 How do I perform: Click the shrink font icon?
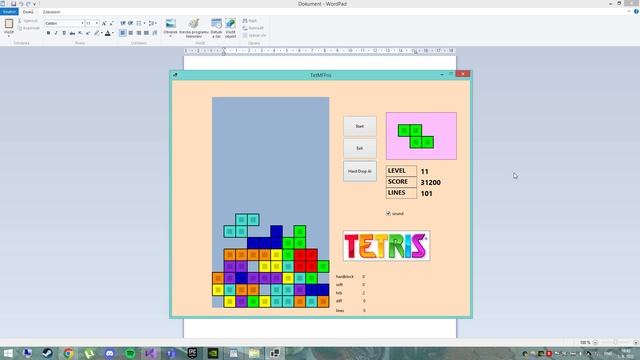(x=111, y=23)
